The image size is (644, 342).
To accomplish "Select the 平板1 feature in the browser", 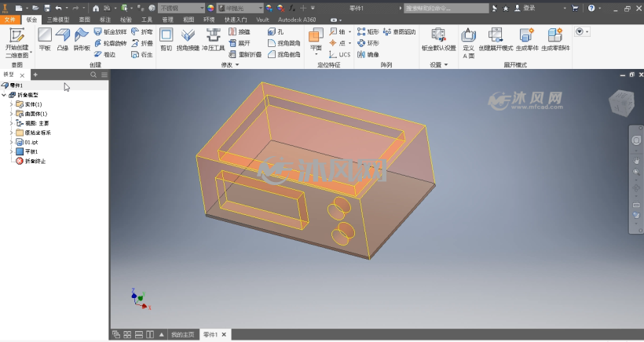I will pyautogui.click(x=27, y=151).
